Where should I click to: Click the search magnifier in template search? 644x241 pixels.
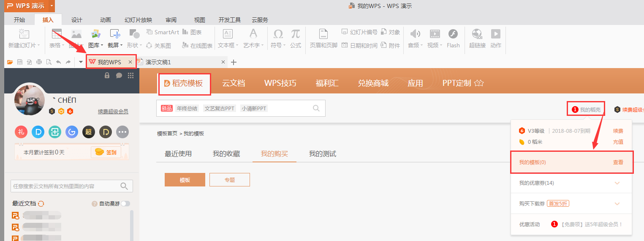coord(316,108)
